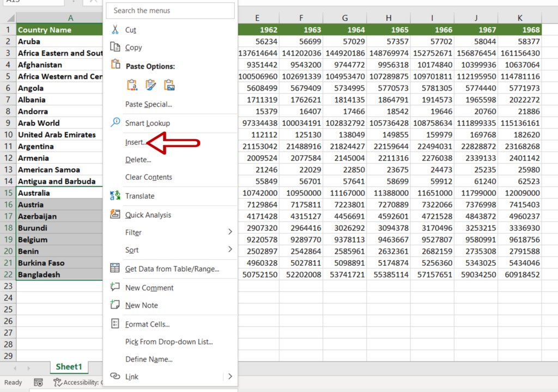Screen dimensions: 558x392
Task: Expand the Sort submenu
Action: 230,250
